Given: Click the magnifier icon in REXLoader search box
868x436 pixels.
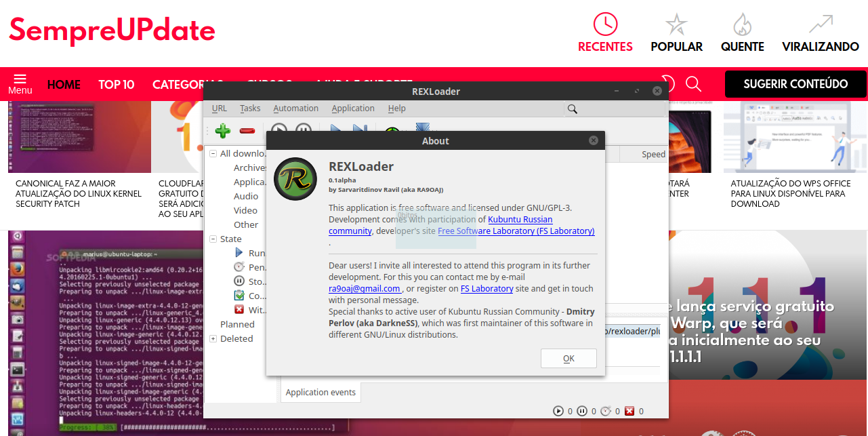Looking at the screenshot, I should click(x=573, y=108).
